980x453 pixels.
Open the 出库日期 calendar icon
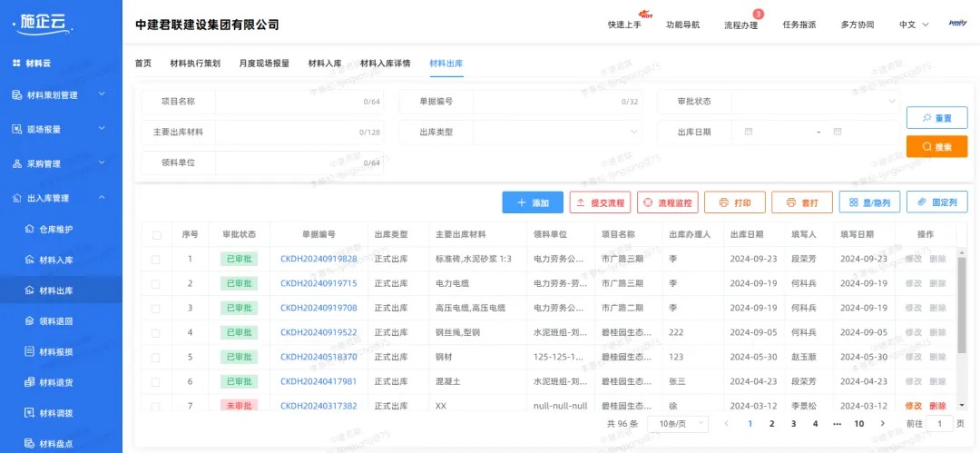(x=749, y=132)
